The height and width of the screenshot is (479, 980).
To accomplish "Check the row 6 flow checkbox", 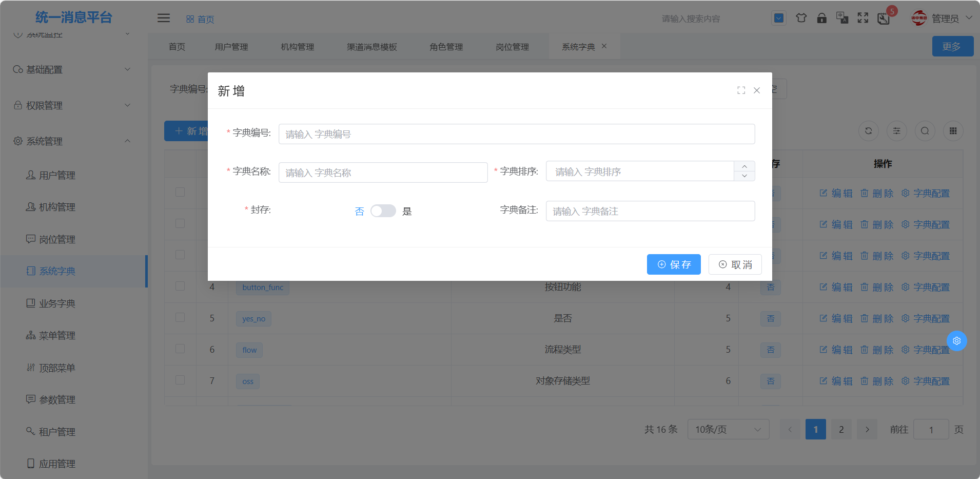I will [180, 349].
